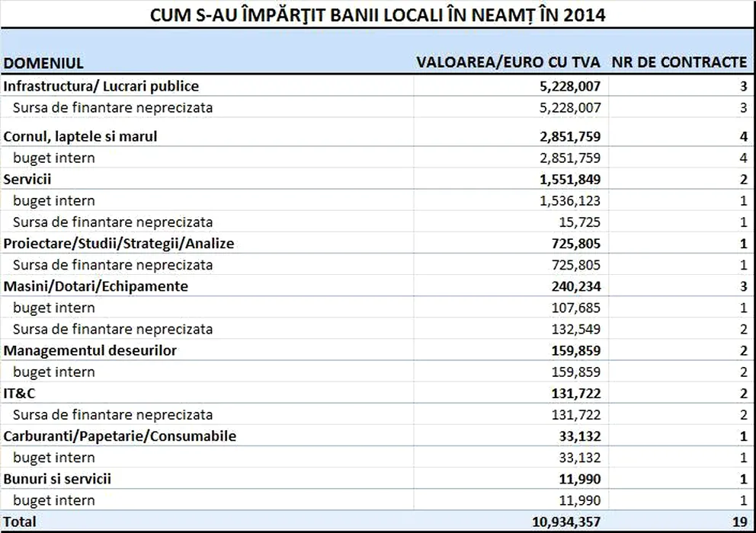Click the Proiectare/Studii/Strategii/Analize row label

pos(119,244)
